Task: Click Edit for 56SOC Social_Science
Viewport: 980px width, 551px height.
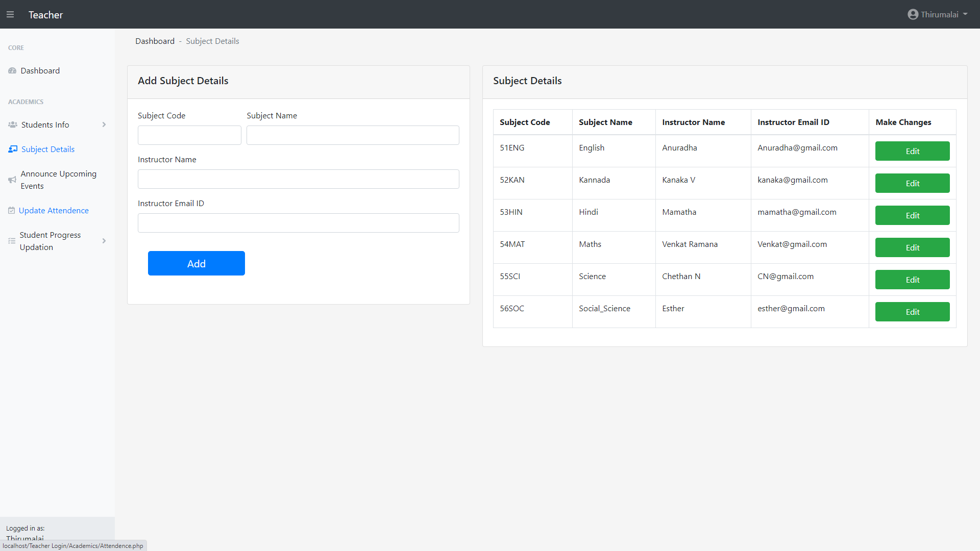Action: 912,312
